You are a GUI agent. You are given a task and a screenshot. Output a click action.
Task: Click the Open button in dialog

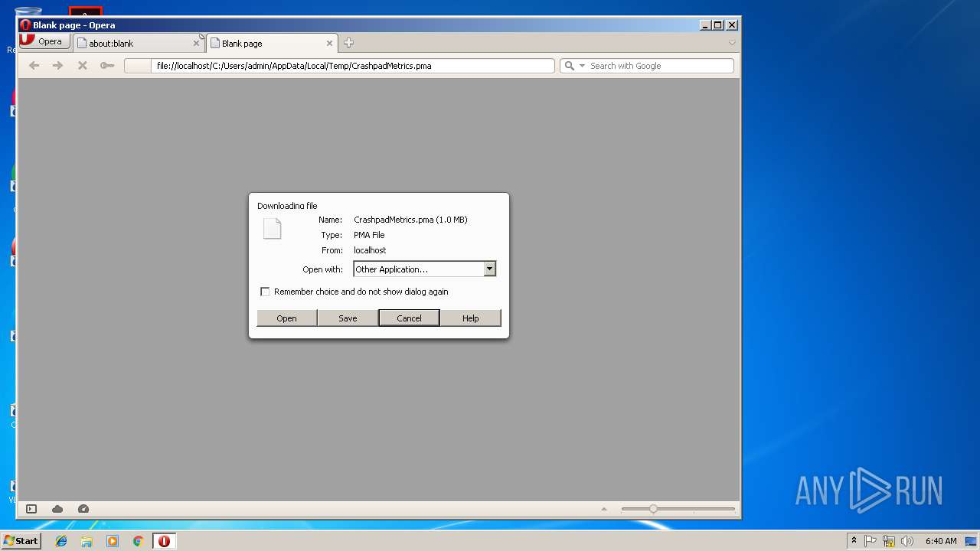click(286, 318)
